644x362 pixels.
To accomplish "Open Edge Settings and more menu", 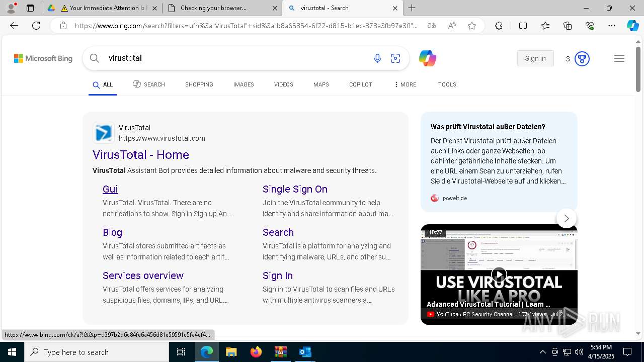I will [612, 26].
